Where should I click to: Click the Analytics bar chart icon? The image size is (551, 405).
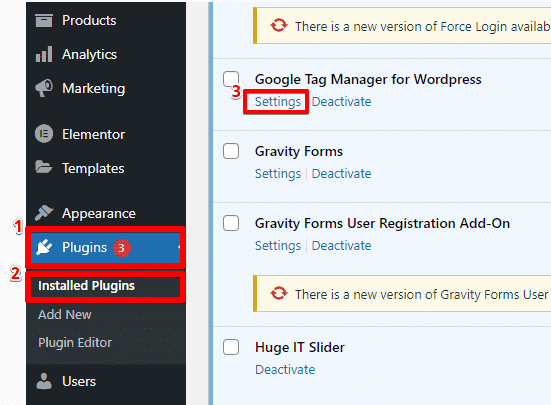pyautogui.click(x=44, y=54)
